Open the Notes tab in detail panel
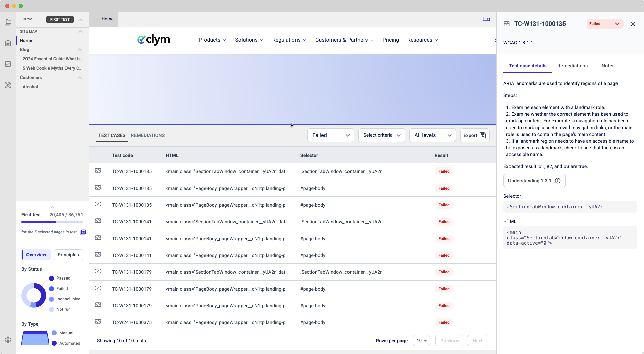 pyautogui.click(x=608, y=66)
